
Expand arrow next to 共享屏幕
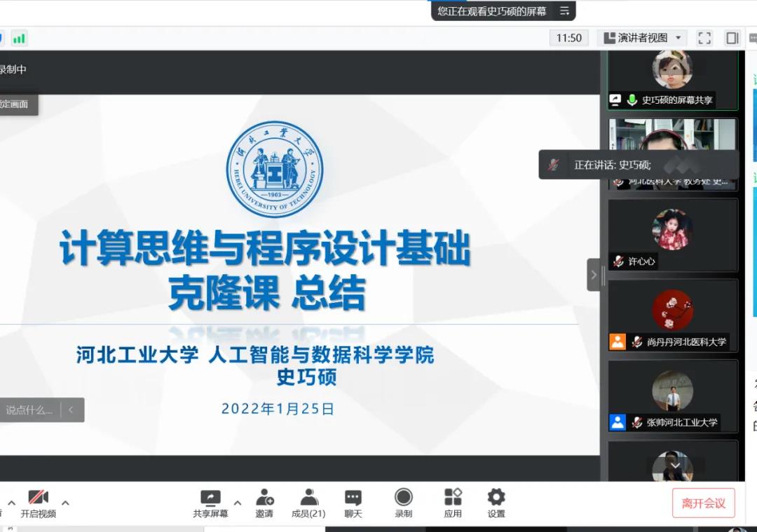click(237, 503)
